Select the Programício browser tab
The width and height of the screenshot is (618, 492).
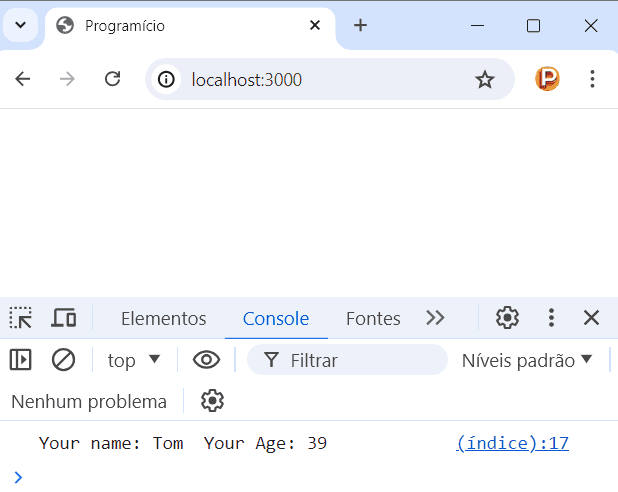click(189, 26)
